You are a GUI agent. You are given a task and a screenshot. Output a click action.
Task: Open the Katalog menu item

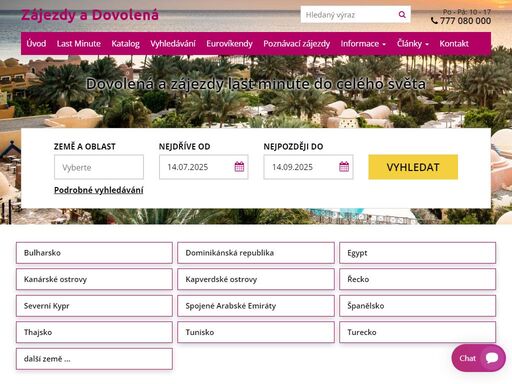tap(126, 44)
